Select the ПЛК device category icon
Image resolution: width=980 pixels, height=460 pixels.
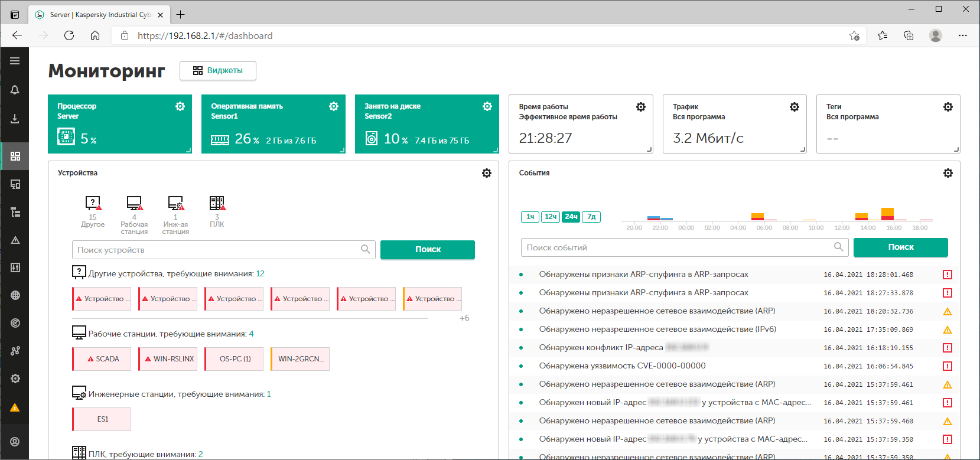217,204
